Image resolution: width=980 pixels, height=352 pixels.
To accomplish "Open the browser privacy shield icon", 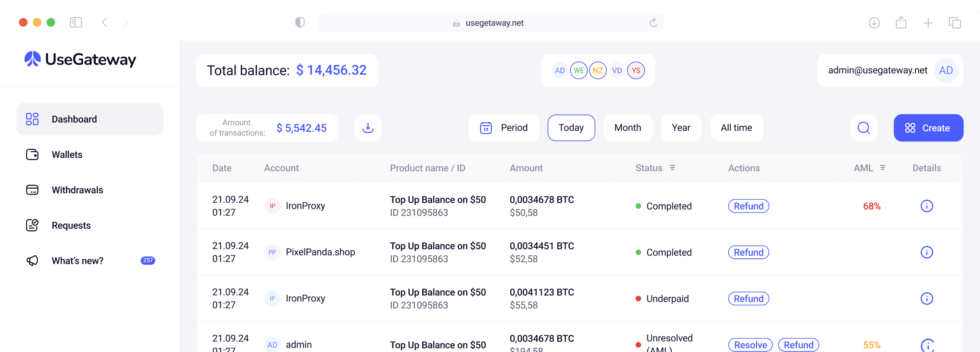I will (300, 22).
